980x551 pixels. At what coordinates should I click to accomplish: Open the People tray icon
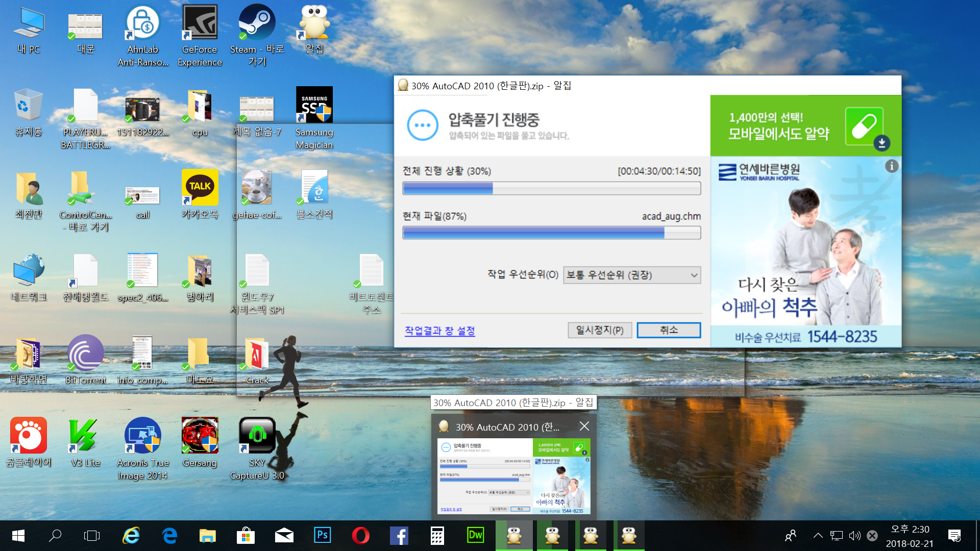(791, 535)
